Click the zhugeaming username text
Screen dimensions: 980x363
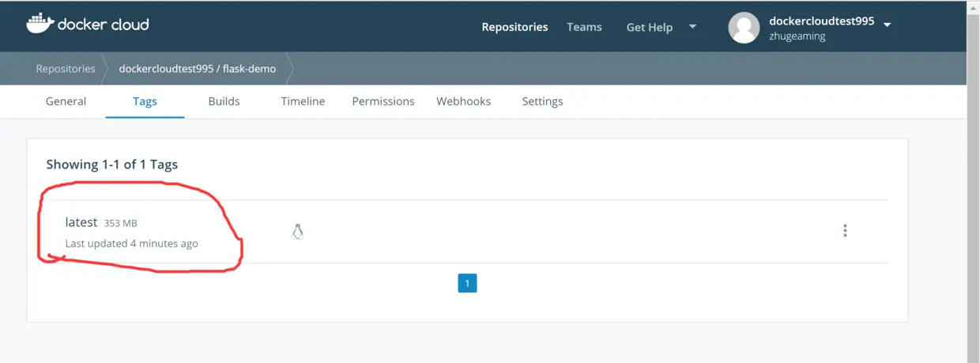[x=797, y=36]
